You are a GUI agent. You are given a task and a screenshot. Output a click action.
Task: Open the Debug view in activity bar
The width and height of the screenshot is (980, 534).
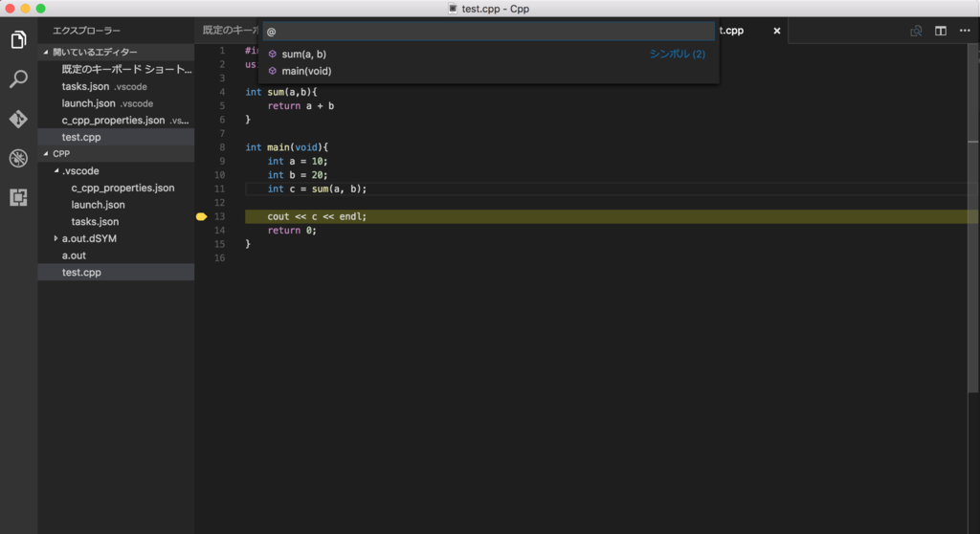(18, 158)
